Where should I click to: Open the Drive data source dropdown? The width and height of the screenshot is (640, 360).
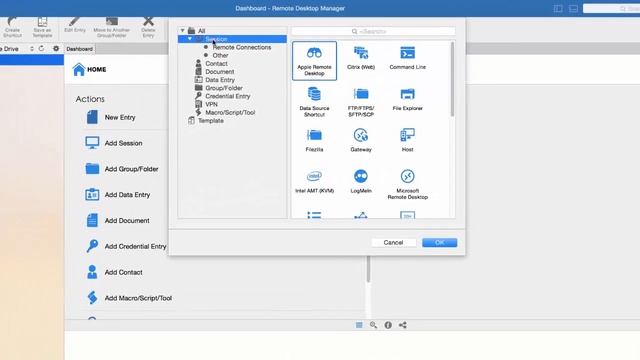coord(32,49)
